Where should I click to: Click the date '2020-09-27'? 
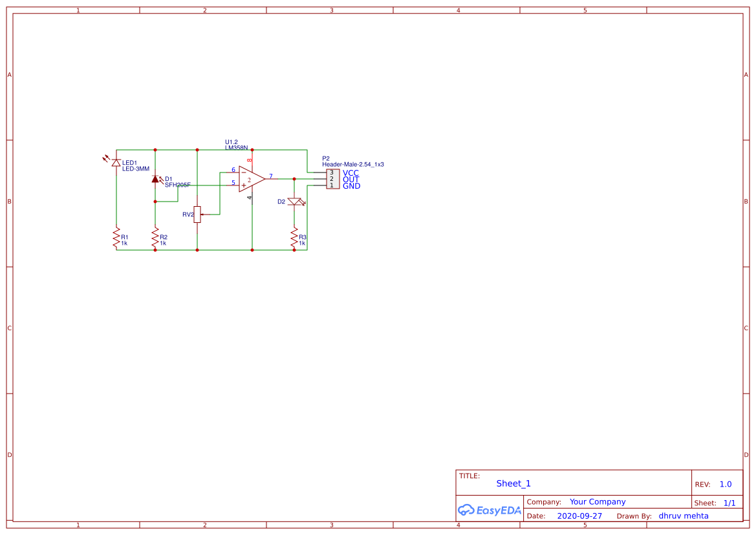click(579, 516)
